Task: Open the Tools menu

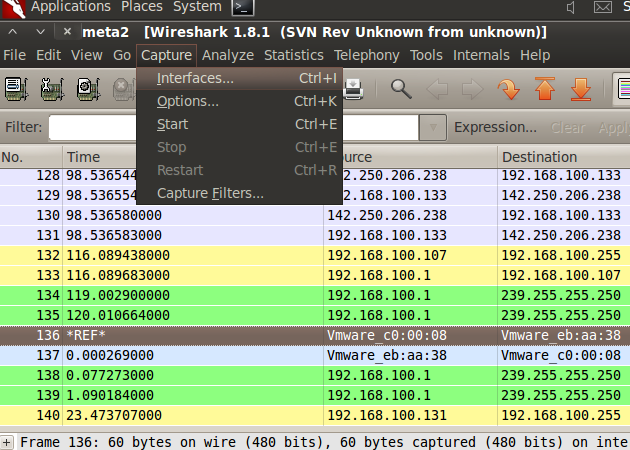Action: click(426, 55)
